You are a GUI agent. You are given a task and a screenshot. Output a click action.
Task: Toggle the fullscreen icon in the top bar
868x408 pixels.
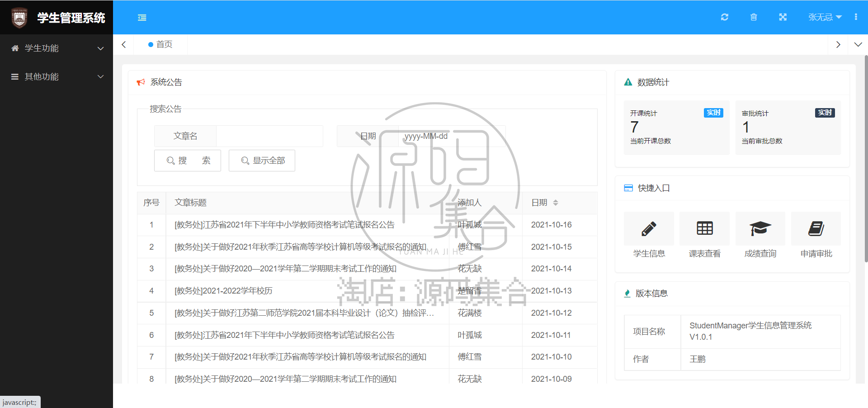pyautogui.click(x=783, y=17)
